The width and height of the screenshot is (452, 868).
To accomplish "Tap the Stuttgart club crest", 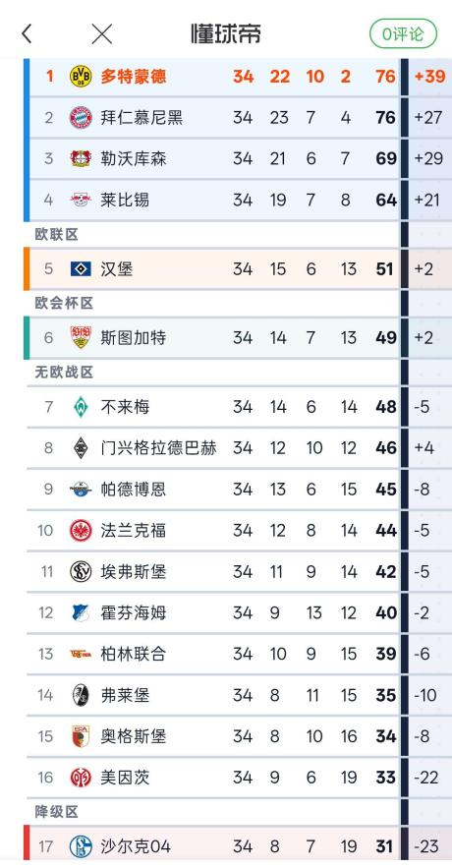I will (81, 338).
